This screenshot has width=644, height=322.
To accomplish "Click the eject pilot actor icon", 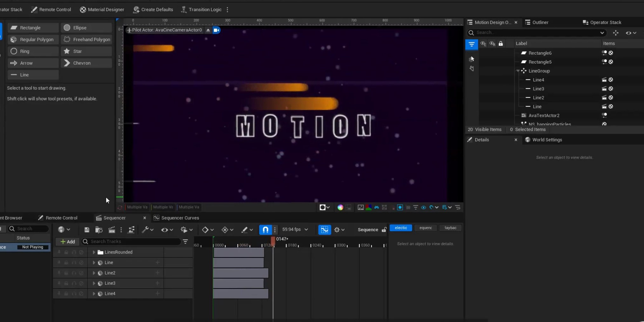I will coord(208,30).
